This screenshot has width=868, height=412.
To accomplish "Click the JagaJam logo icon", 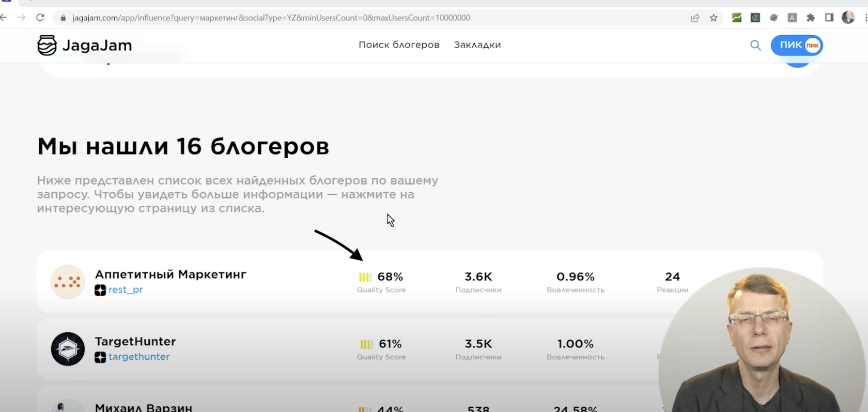I will pos(47,45).
